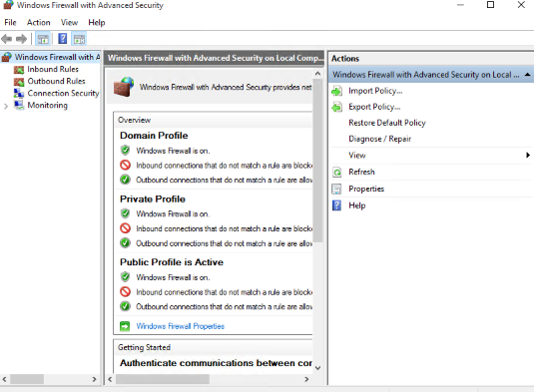Click Restore Default Policy action

[x=387, y=123]
